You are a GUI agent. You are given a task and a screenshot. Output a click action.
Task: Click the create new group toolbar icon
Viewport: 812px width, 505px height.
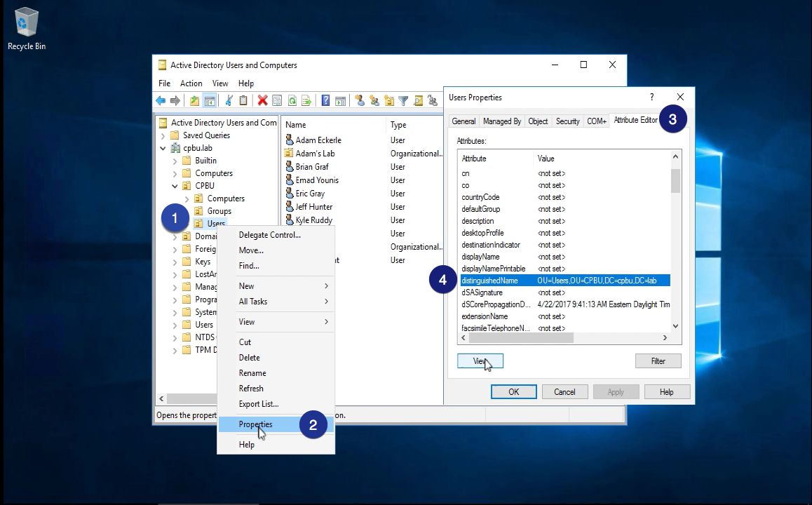374,101
